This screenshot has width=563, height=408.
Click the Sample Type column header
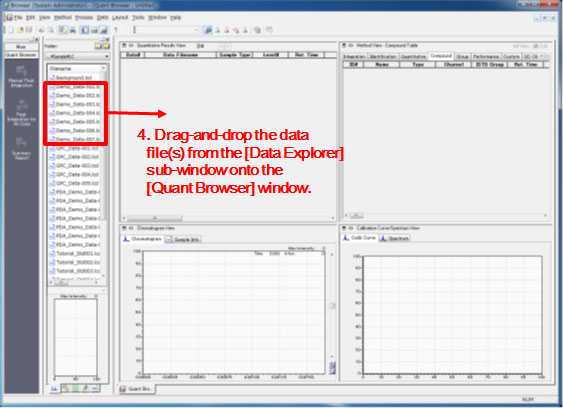pos(234,55)
